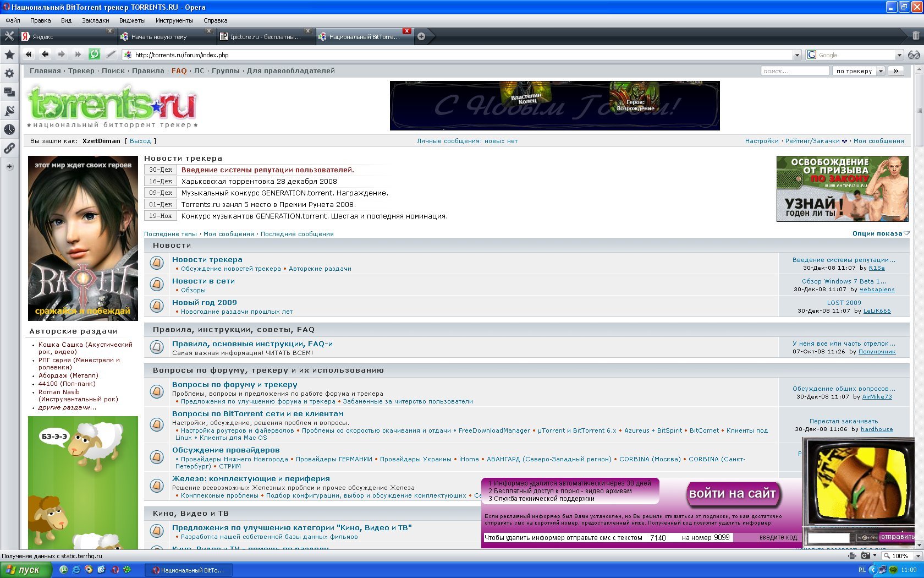Open the Правка menu
The height and width of the screenshot is (578, 924).
tap(40, 20)
